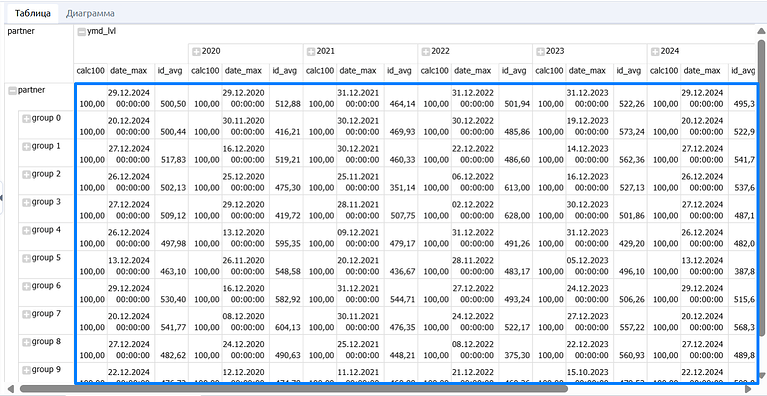Click the scroll-left arrow of horizontal scrollbar

[10, 389]
